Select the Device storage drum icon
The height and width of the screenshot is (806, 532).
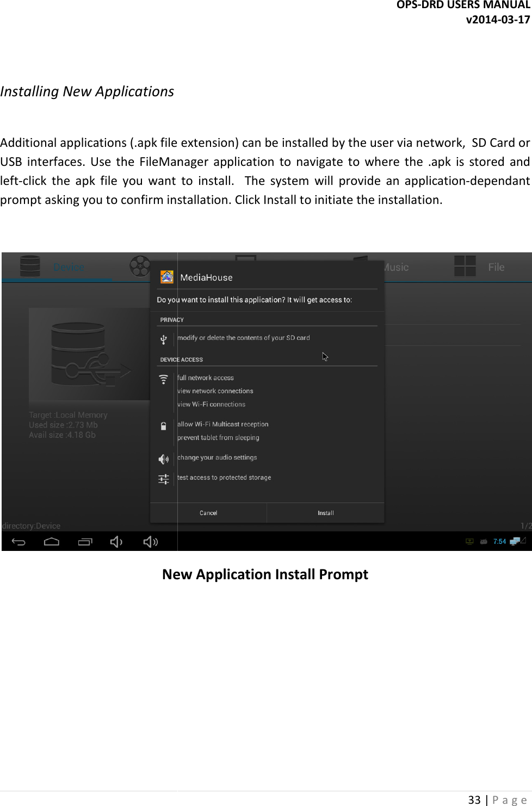tap(30, 265)
